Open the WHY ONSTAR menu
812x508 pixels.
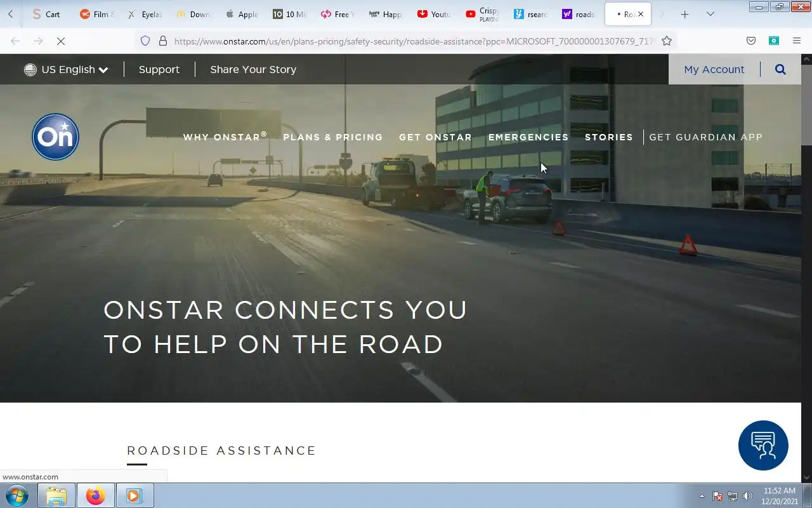pyautogui.click(x=225, y=137)
